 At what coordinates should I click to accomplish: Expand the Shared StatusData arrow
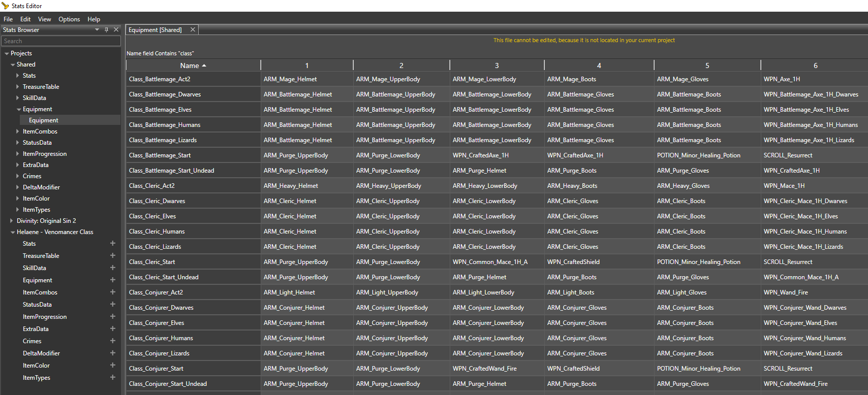coord(18,143)
